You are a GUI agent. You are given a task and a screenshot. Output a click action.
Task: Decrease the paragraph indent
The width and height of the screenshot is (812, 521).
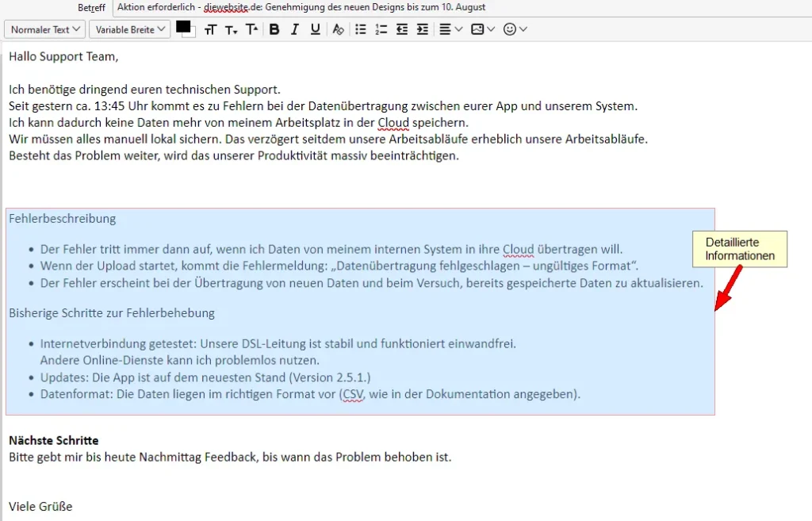point(401,29)
